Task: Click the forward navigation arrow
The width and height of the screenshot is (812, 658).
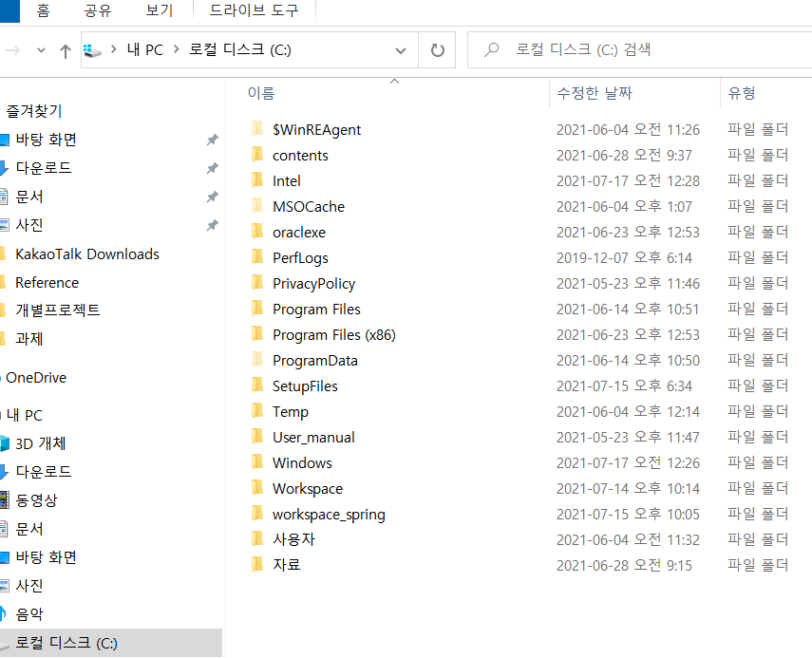Action: pos(13,50)
